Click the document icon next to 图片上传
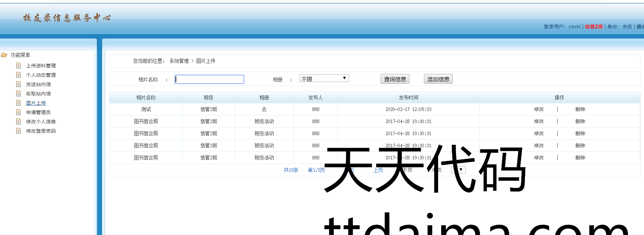 19,103
